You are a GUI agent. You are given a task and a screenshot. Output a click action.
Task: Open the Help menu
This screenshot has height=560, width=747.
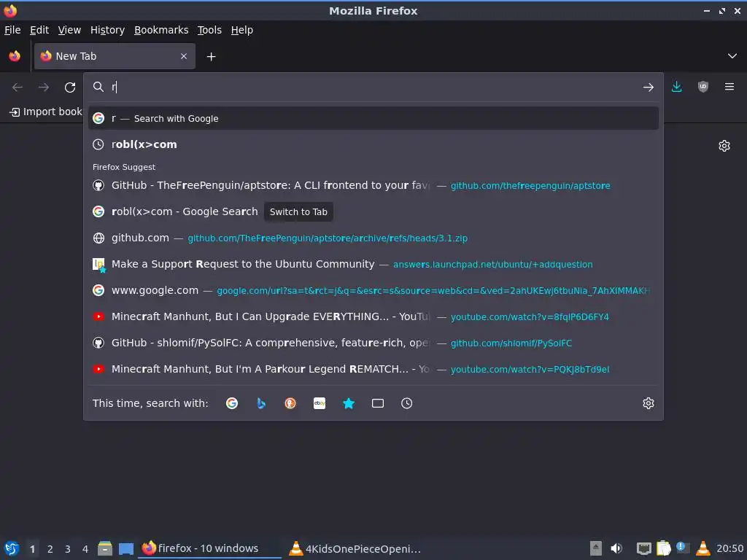coord(241,30)
